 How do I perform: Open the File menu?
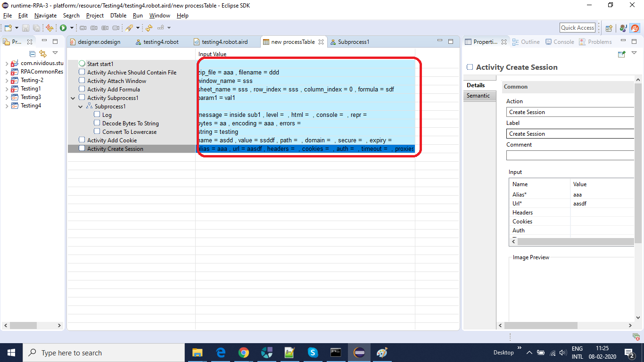[x=8, y=16]
